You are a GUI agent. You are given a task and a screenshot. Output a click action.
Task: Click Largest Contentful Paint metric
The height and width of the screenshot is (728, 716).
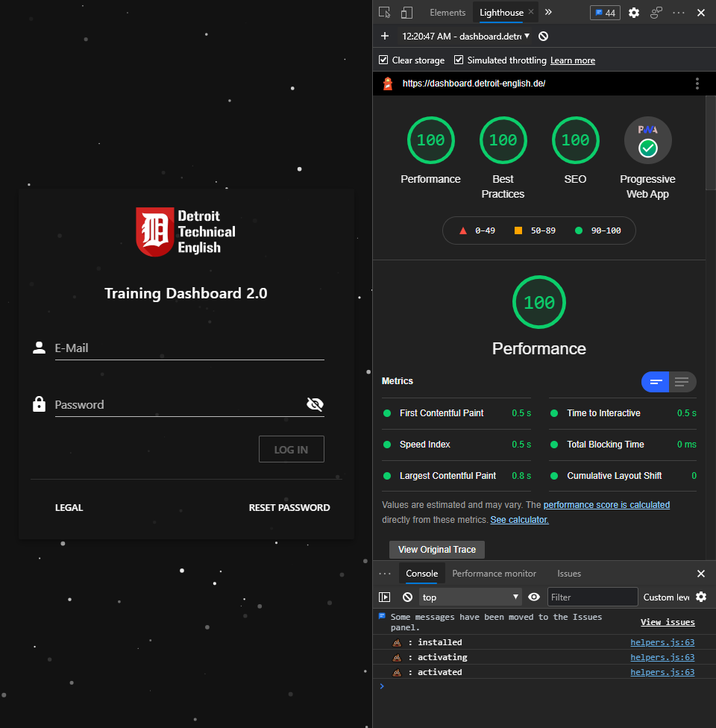click(x=456, y=476)
